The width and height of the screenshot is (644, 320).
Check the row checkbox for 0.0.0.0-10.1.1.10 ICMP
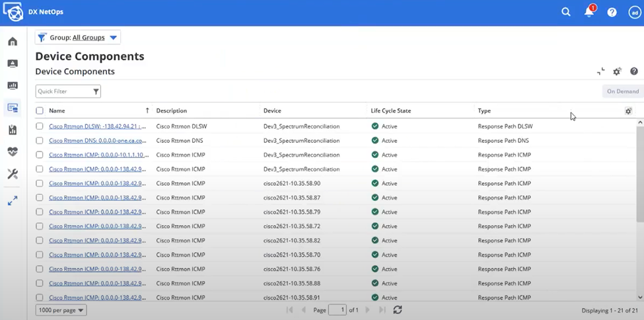click(40, 155)
